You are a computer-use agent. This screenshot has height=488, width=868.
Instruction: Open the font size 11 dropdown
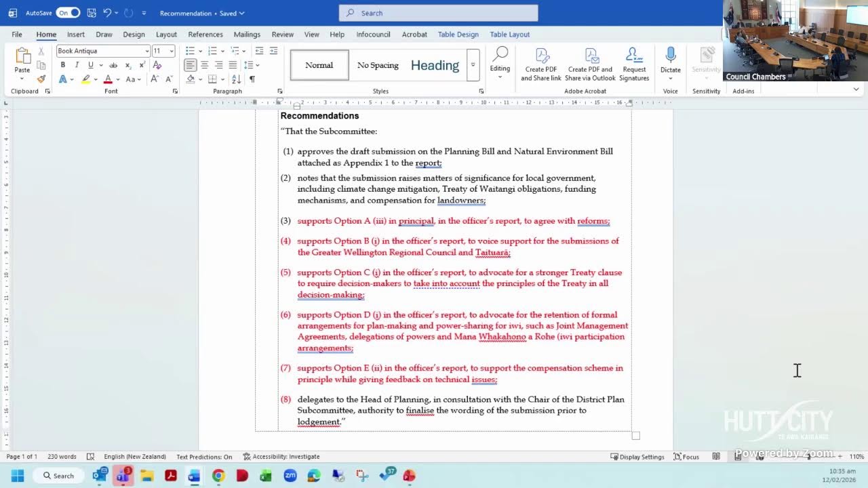[x=172, y=52]
